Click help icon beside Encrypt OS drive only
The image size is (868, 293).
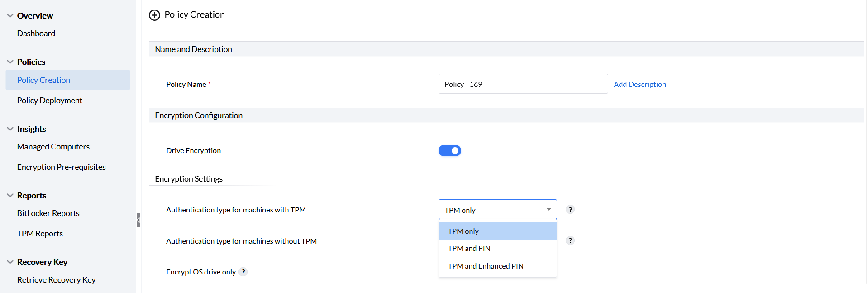[x=243, y=272]
